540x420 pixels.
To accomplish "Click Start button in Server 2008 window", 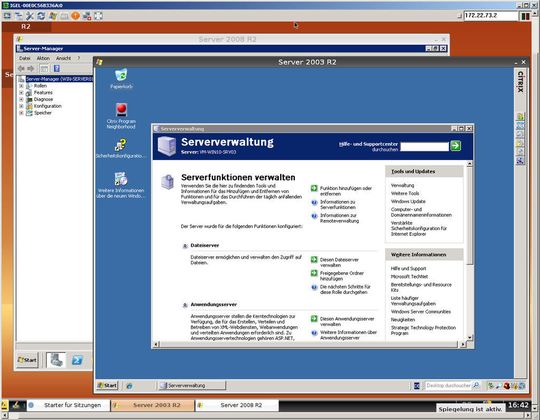I will [x=27, y=360].
